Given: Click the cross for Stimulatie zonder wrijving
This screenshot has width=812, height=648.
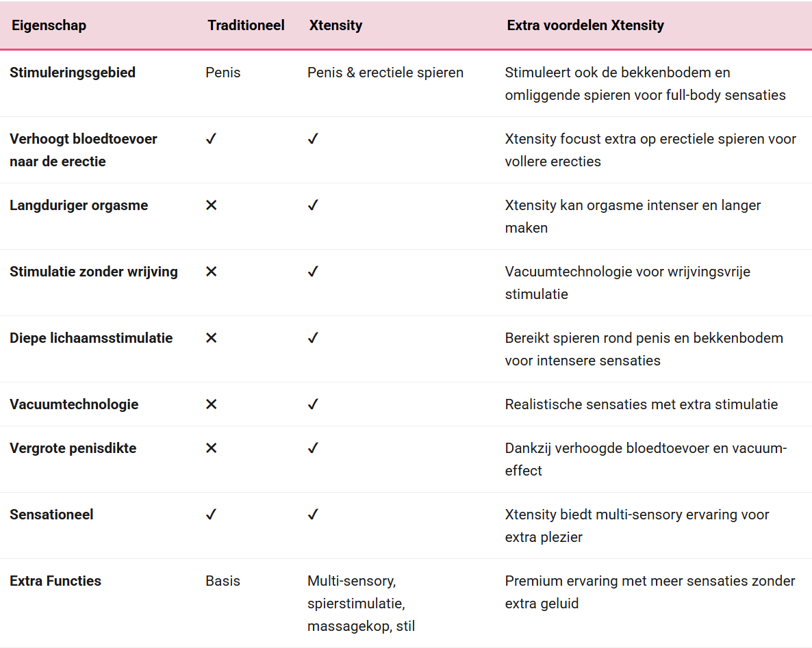Looking at the screenshot, I should pos(211,272).
